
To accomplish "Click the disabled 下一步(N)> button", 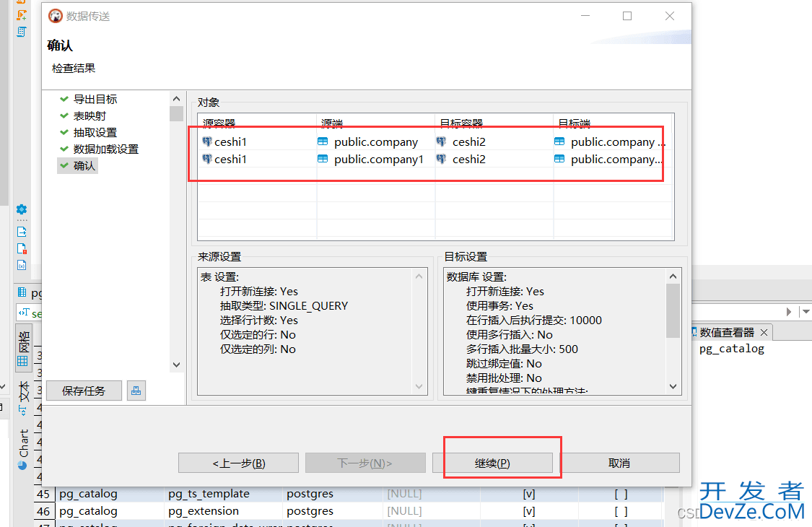I will (x=365, y=463).
